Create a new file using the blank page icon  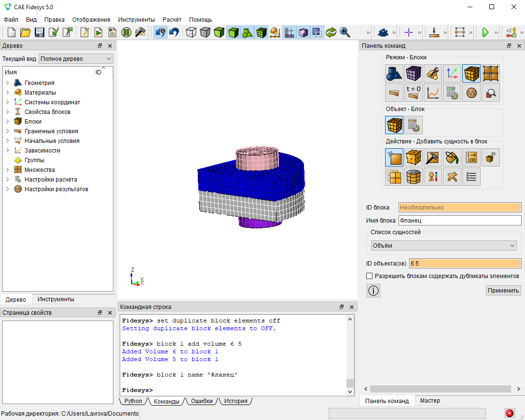[12, 32]
